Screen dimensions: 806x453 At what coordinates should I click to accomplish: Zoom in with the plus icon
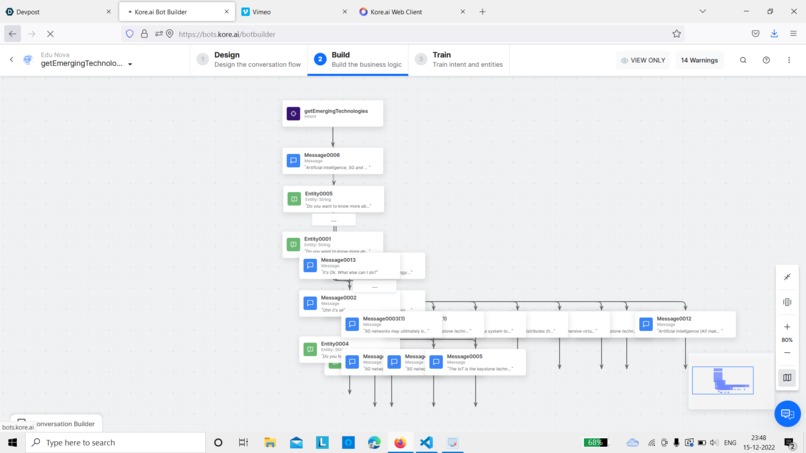coord(787,327)
